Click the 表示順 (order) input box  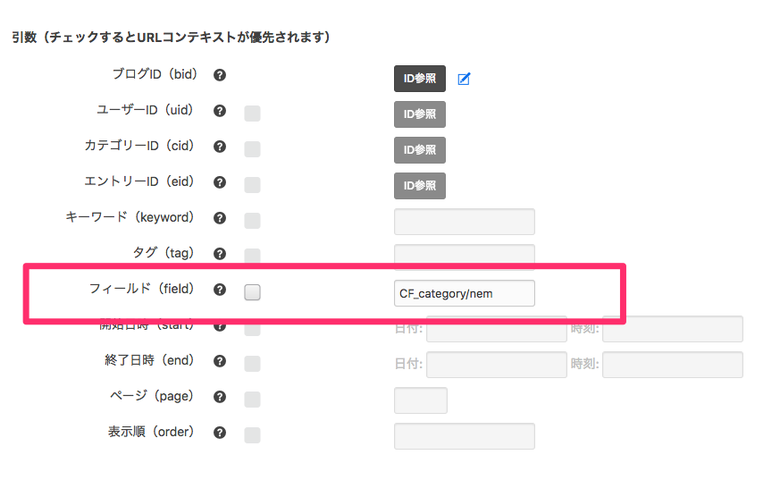(464, 436)
